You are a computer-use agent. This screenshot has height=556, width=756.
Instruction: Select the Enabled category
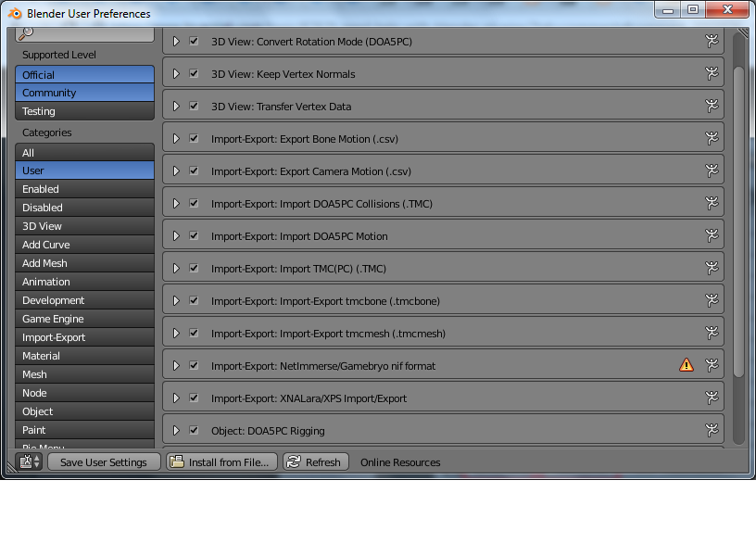pos(85,189)
